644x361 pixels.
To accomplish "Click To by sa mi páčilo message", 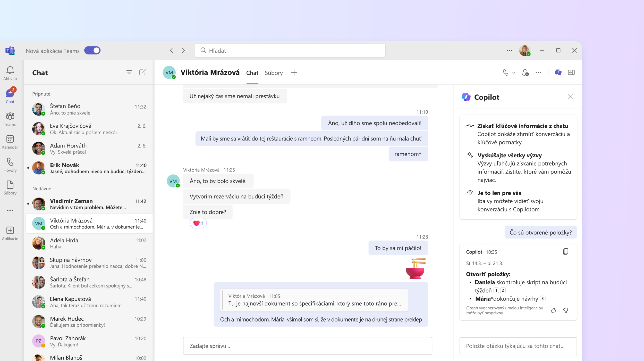I will click(x=398, y=248).
